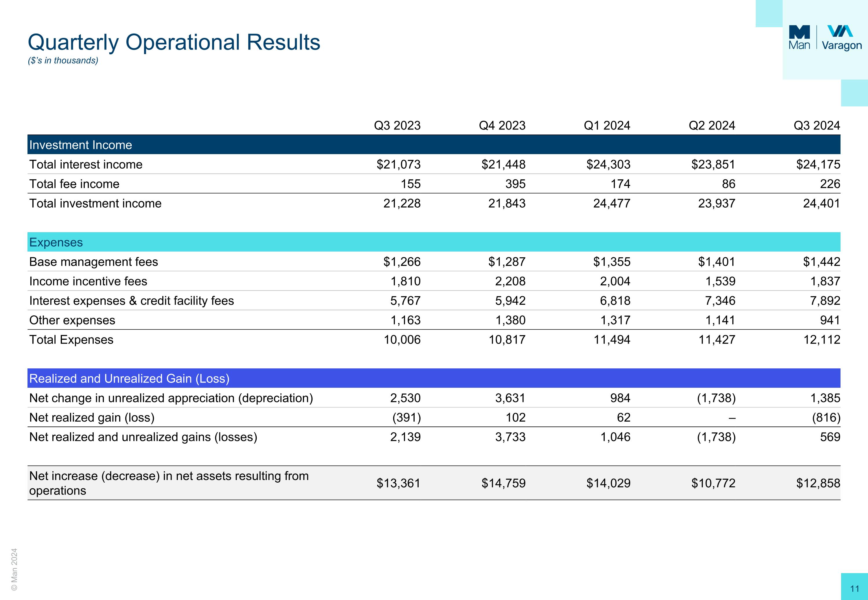This screenshot has height=600, width=868.
Task: Click the fee income value 86
Action: point(729,184)
